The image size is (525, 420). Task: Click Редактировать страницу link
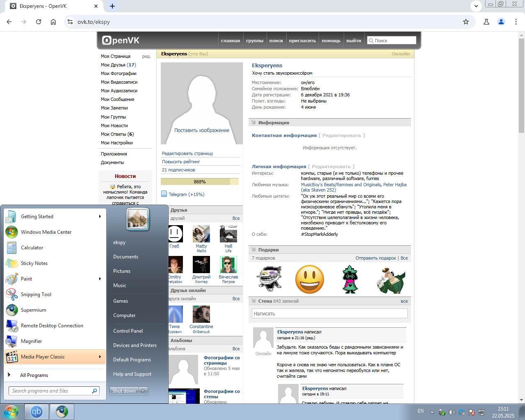pyautogui.click(x=187, y=153)
